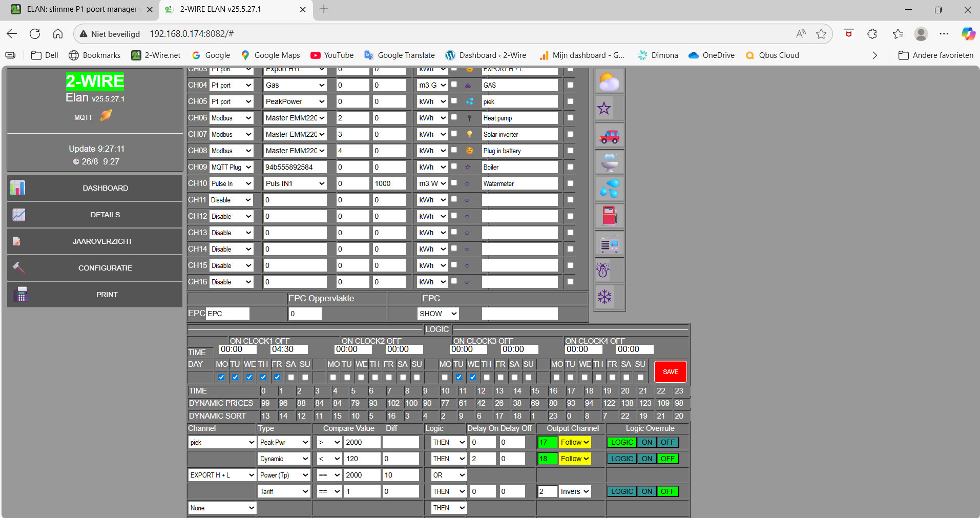Uncheck Tuesday under Clock3
Image resolution: width=980 pixels, height=518 pixels.
click(458, 377)
